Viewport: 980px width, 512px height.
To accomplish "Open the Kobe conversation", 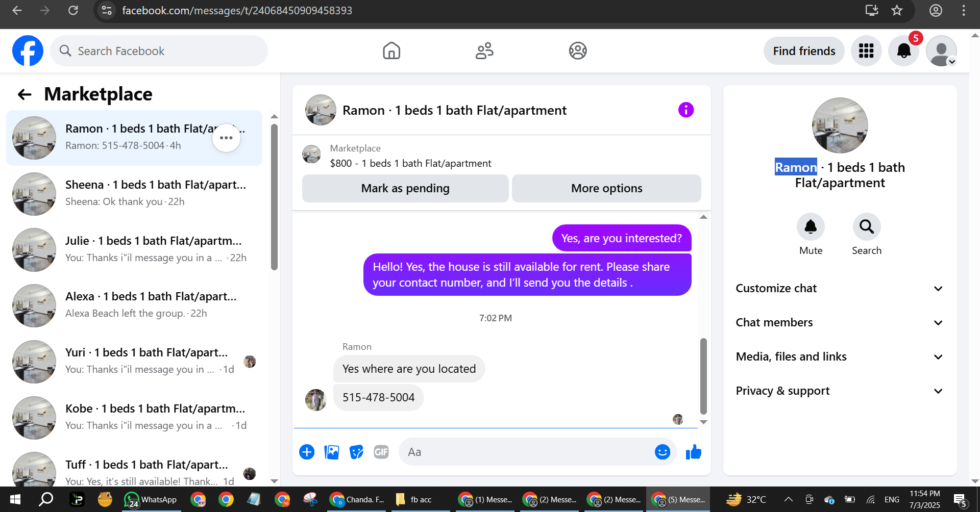I will click(134, 417).
